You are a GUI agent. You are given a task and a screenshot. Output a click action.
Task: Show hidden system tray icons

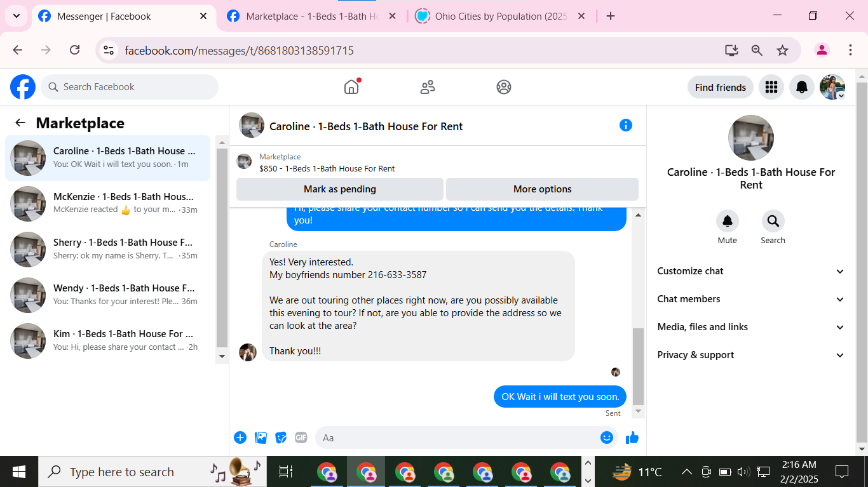pyautogui.click(x=687, y=472)
